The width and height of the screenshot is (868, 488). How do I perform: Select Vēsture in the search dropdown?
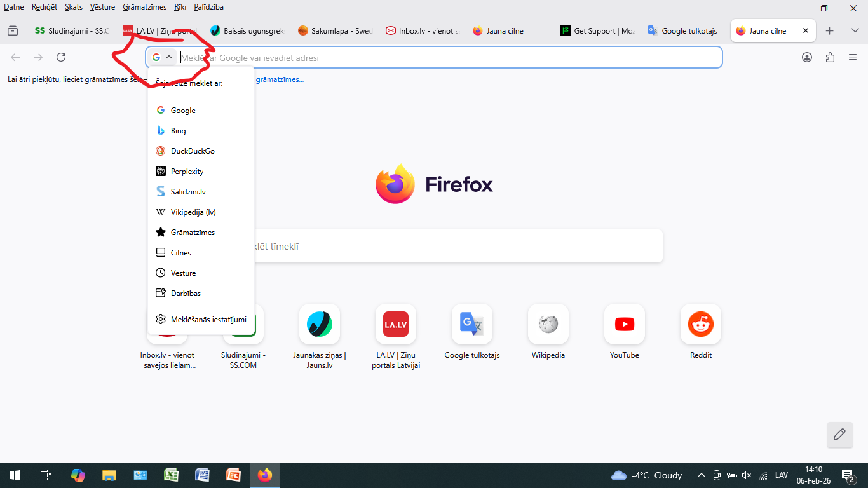pos(201,273)
